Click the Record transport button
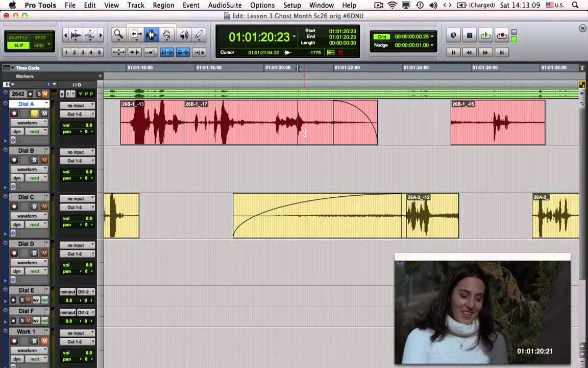This screenshot has width=588, height=368. click(502, 36)
